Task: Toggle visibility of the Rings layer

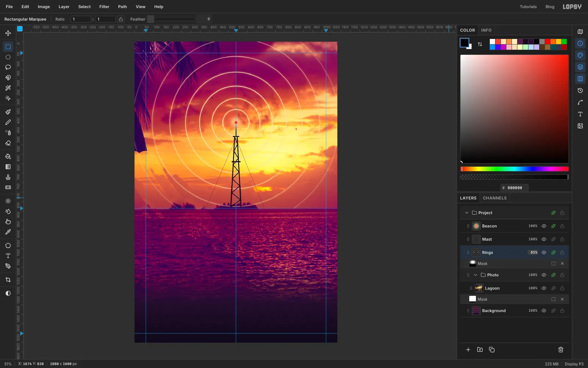Action: click(x=544, y=252)
